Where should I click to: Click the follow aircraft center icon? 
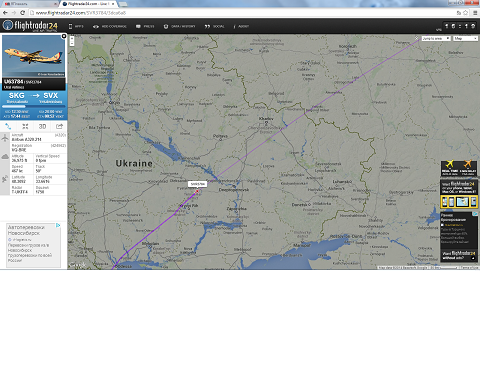click(x=25, y=126)
